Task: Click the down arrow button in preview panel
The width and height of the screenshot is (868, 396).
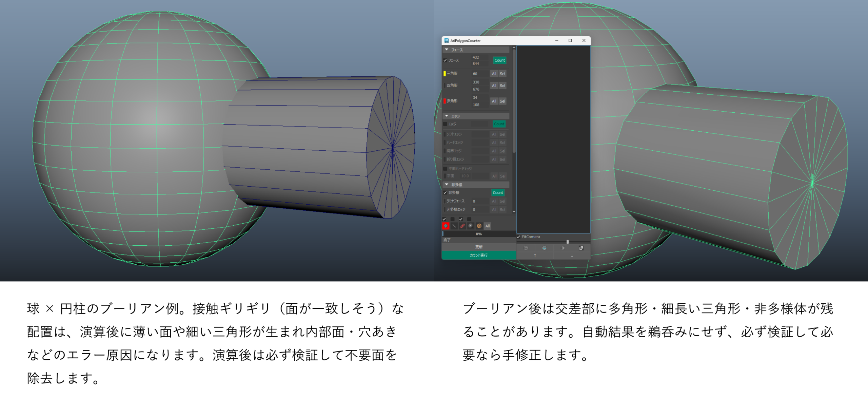Action: click(x=572, y=256)
